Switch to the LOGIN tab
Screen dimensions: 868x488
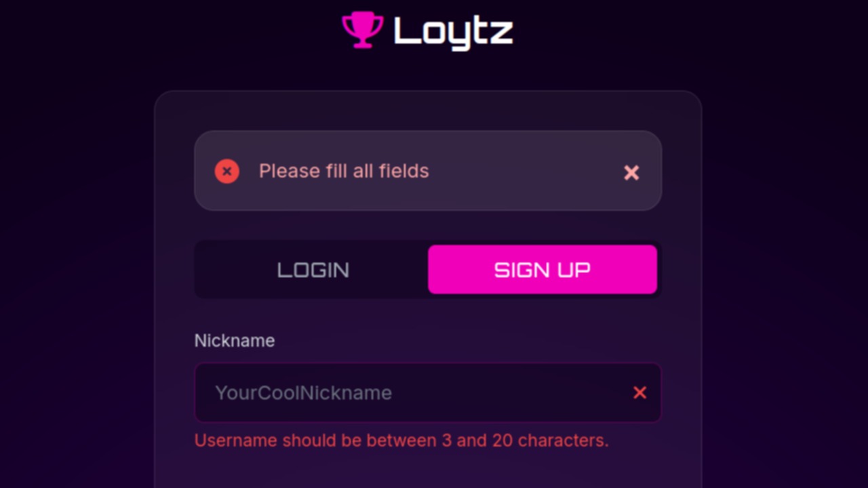pyautogui.click(x=313, y=270)
